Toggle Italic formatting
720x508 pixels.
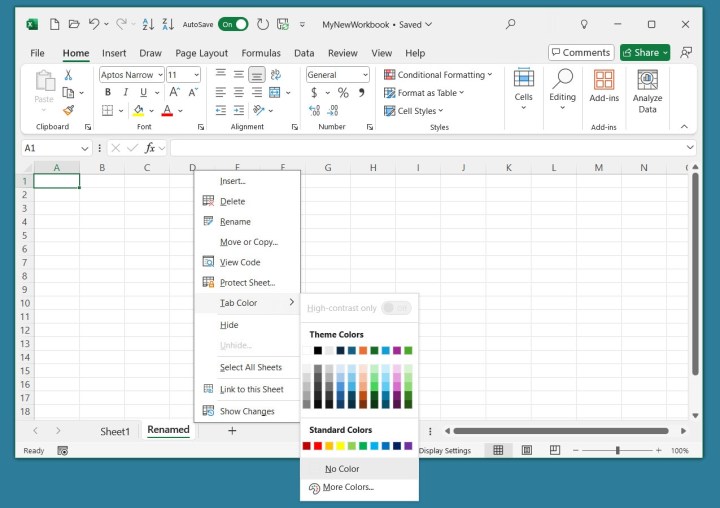coord(124,93)
